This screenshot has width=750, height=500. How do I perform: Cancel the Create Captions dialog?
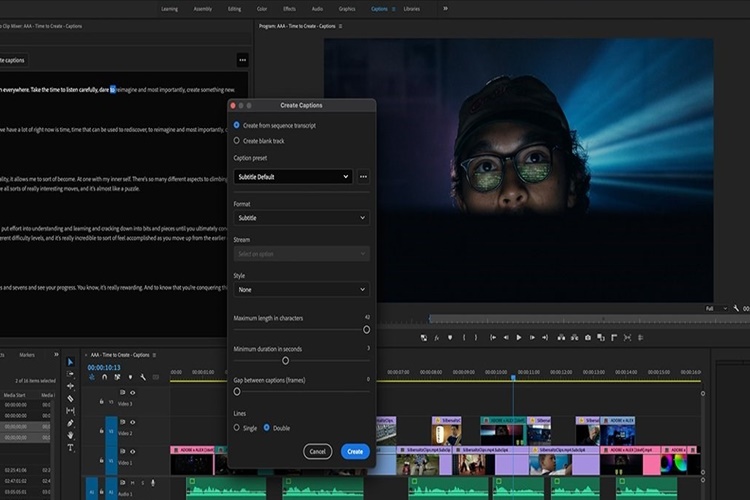click(x=317, y=451)
